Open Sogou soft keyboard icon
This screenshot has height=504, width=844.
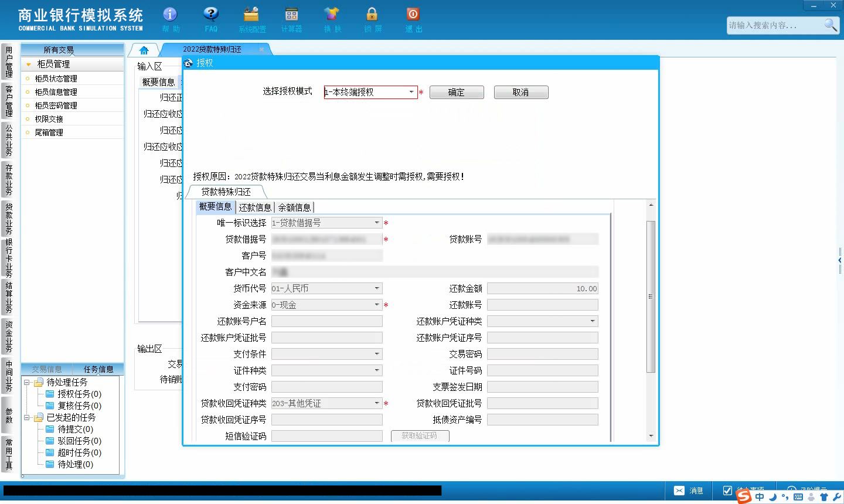pyautogui.click(x=798, y=497)
